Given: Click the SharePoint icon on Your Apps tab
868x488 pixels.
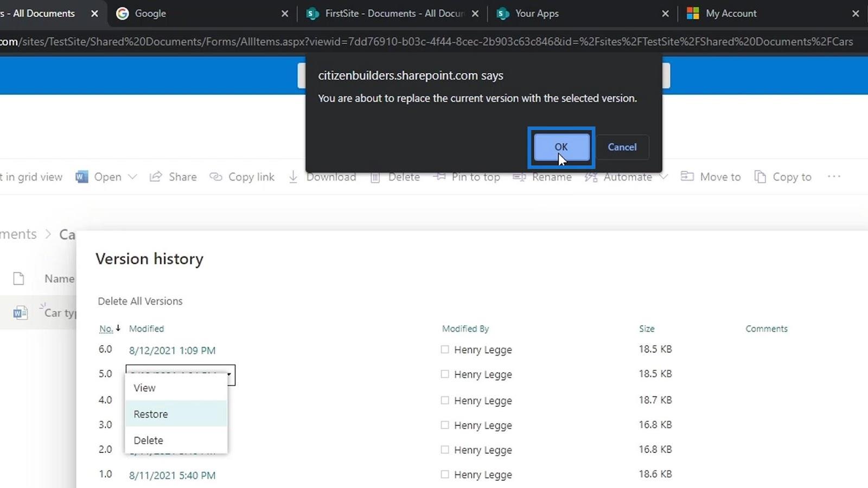Looking at the screenshot, I should (503, 14).
